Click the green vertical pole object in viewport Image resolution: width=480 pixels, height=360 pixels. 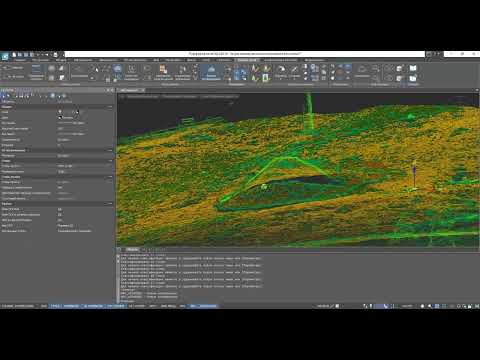(x=309, y=111)
